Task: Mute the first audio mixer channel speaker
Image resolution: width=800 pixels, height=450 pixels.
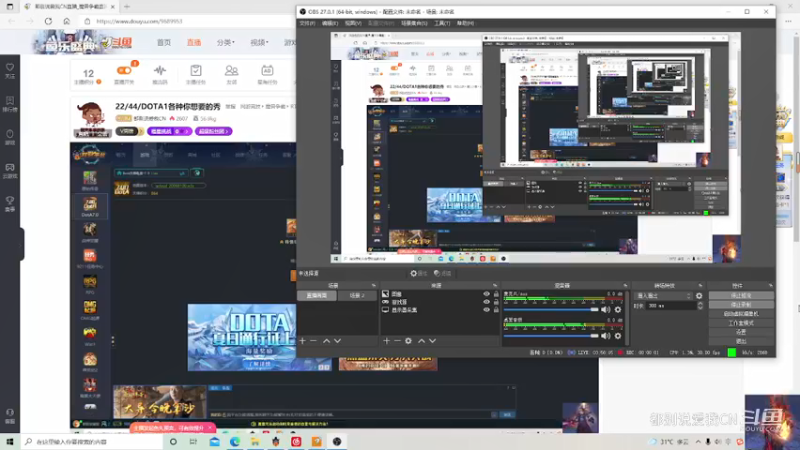Action: [606, 310]
